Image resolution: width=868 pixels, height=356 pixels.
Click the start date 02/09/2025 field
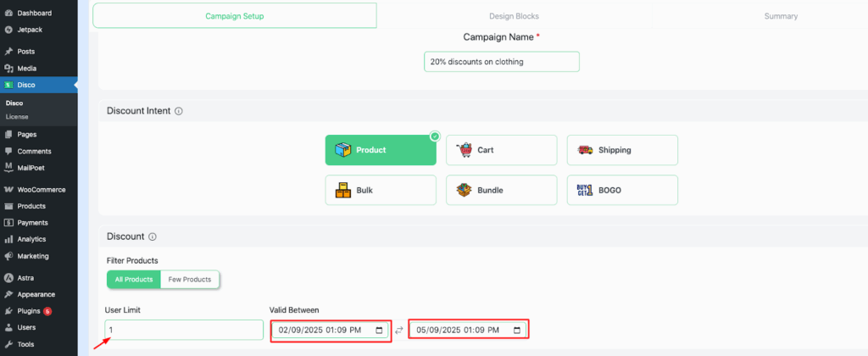(331, 331)
